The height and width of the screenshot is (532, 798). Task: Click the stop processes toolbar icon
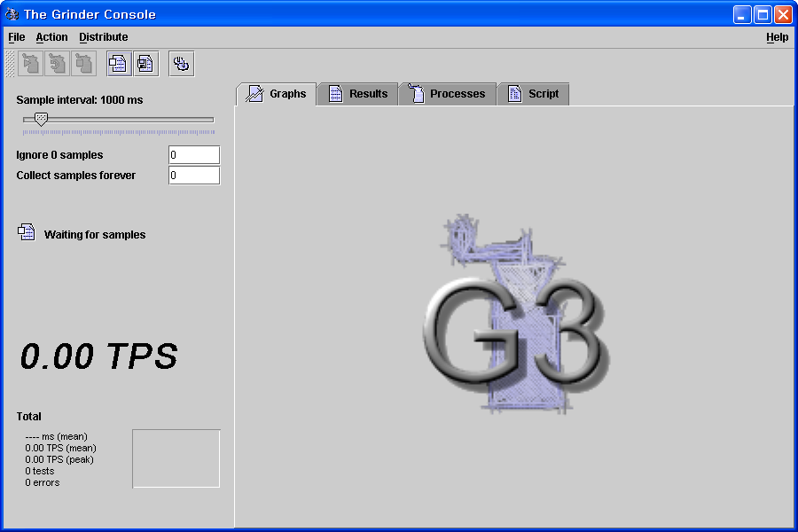tap(83, 64)
